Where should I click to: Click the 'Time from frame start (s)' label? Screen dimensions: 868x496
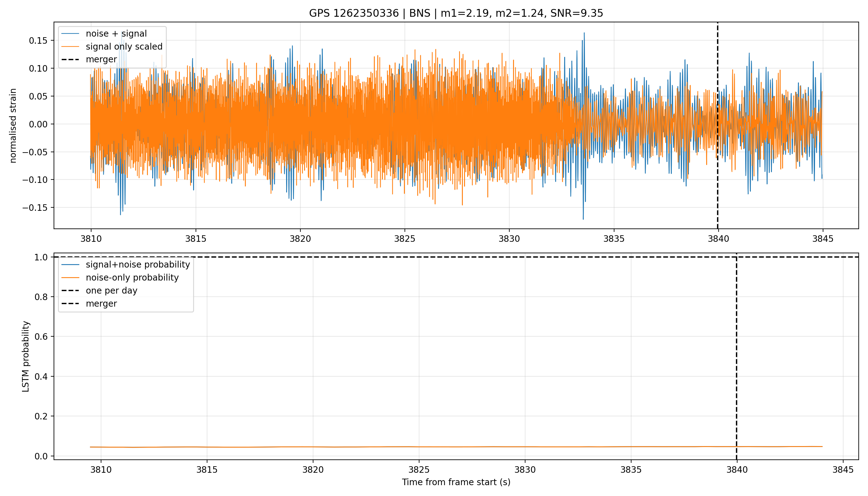[x=456, y=482]
